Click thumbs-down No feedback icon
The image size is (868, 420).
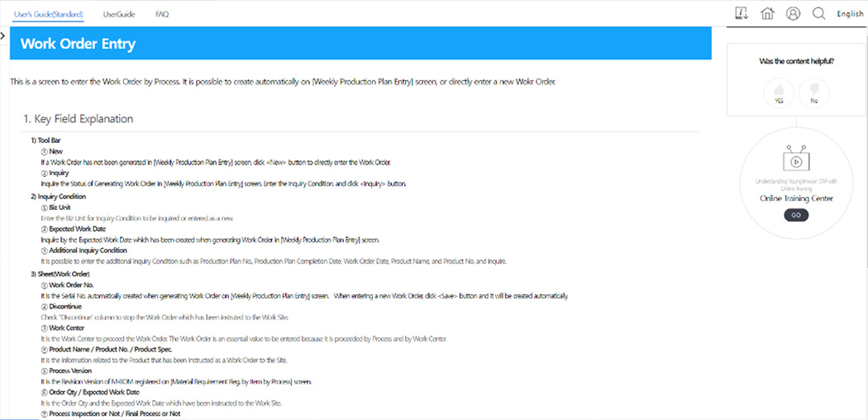pyautogui.click(x=813, y=89)
